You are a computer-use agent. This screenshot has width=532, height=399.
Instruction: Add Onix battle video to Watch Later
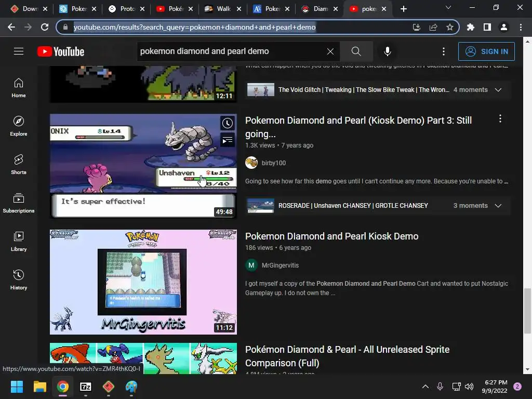228,123
